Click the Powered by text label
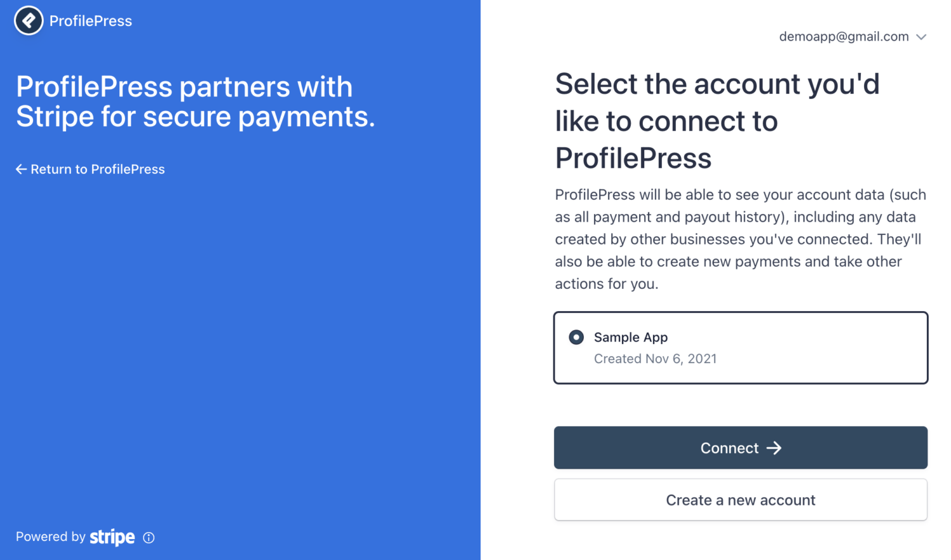 point(51,537)
